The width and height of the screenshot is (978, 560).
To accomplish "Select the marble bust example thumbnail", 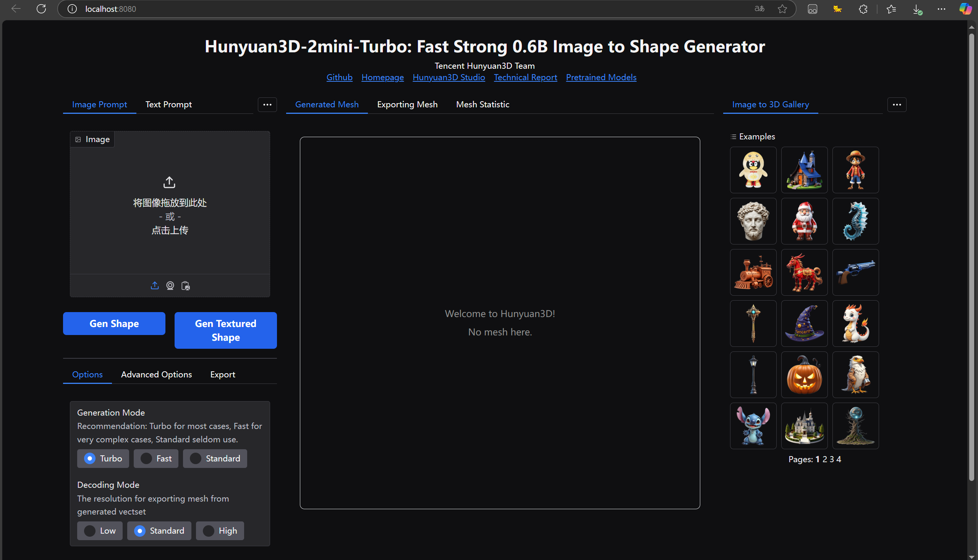I will pyautogui.click(x=753, y=221).
